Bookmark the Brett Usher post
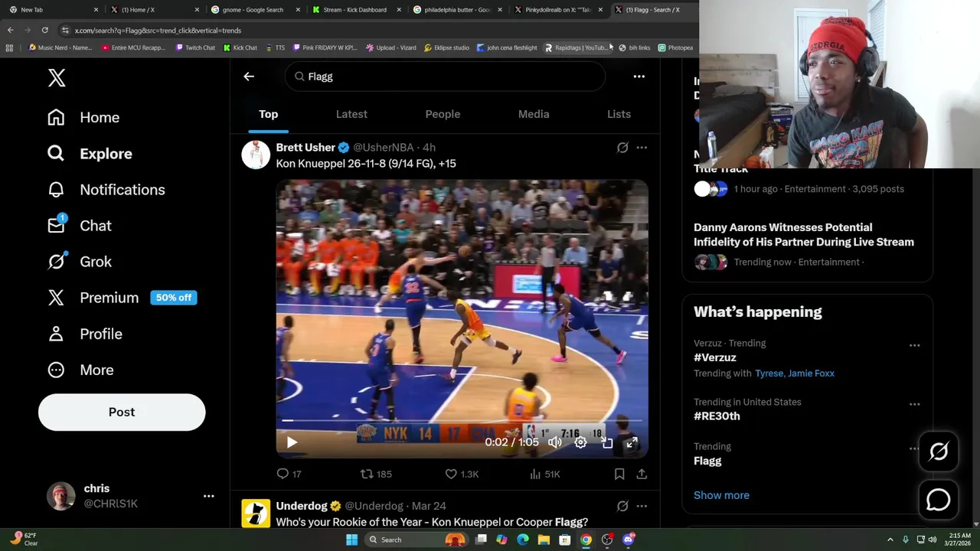Screen dimensions: 980x551 [619, 474]
